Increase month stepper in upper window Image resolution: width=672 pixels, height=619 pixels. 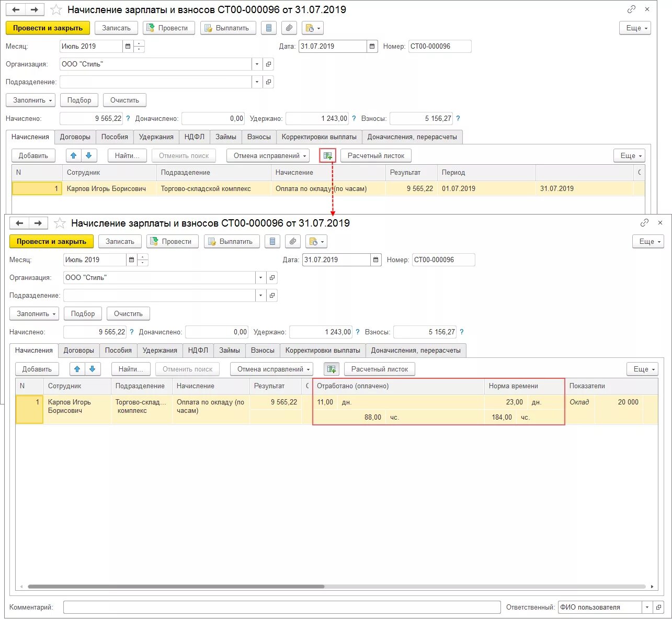click(x=139, y=43)
